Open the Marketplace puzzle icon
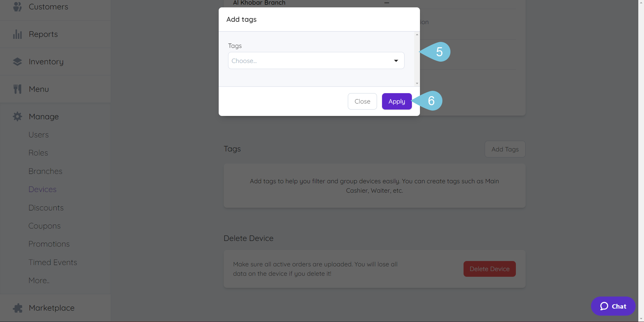The height and width of the screenshot is (322, 644). point(17,308)
